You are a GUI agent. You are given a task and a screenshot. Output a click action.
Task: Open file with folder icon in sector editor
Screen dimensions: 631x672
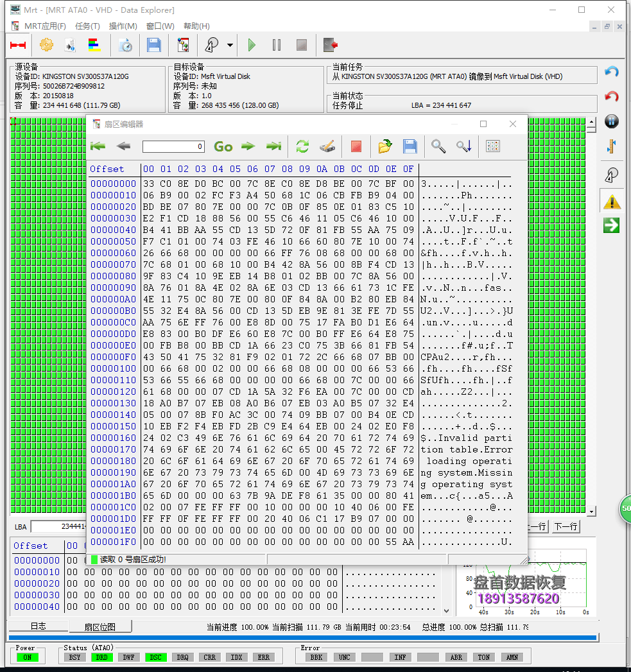tap(385, 146)
